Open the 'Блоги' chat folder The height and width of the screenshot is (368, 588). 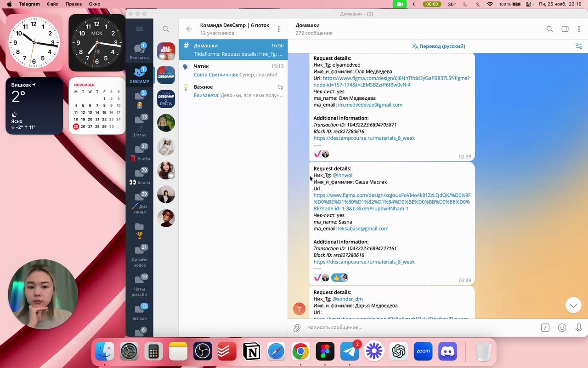coord(139,176)
